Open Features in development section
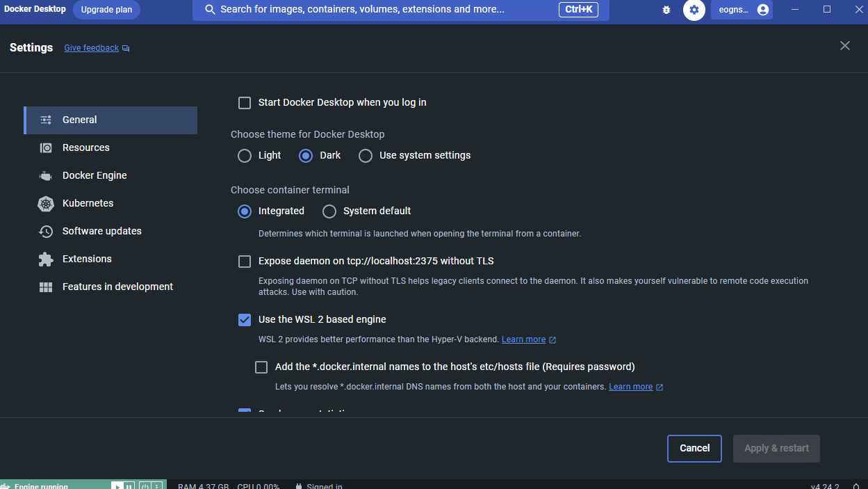The width and height of the screenshot is (868, 489). (x=110, y=287)
